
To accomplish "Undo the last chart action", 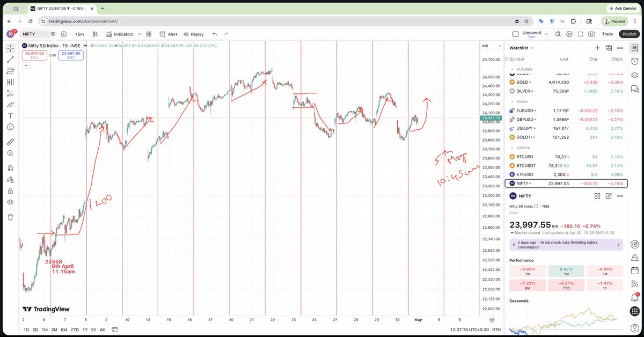I will pyautogui.click(x=215, y=34).
